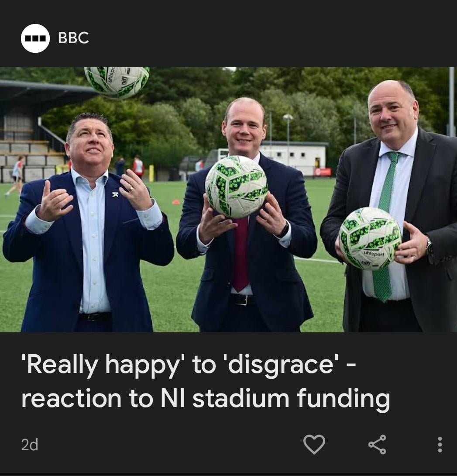The height and width of the screenshot is (476, 457).
Task: Tap the circular BBC publisher logo
Action: point(35,38)
